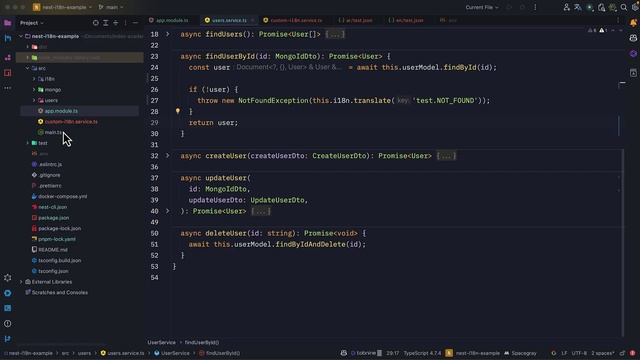Viewport: 640px width, 360px height.
Task: Switch to custom-i18n.service.ts editor tab
Action: click(x=293, y=20)
